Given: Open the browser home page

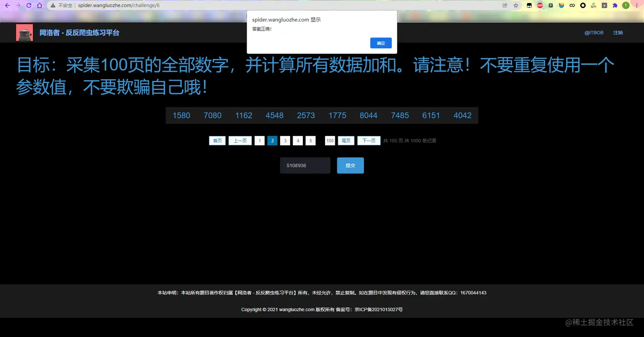Looking at the screenshot, I should pos(39,6).
